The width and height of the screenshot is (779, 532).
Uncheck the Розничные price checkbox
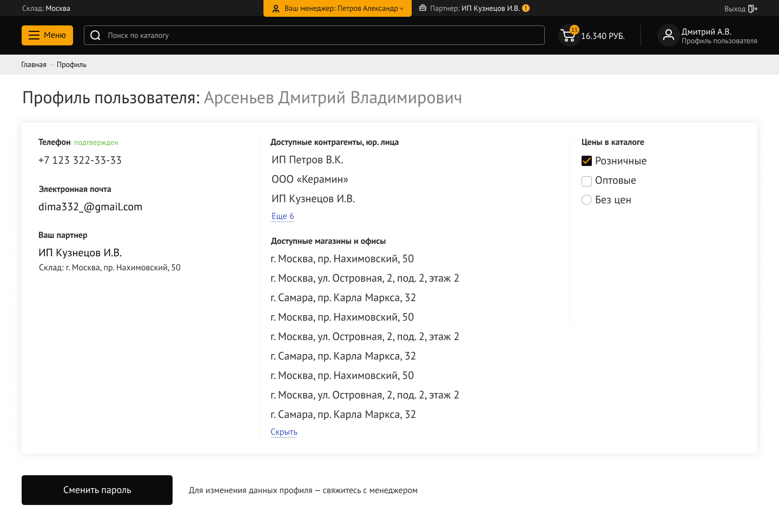pyautogui.click(x=586, y=161)
